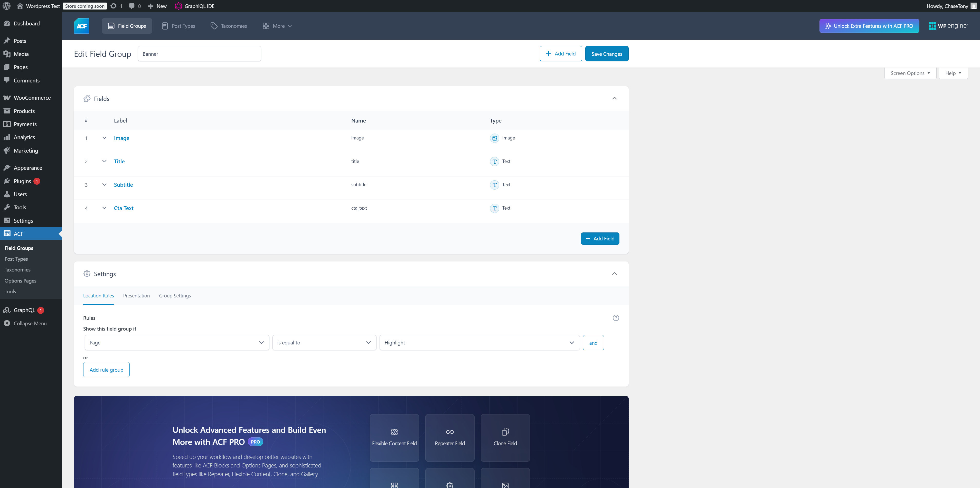Click the rules help question-mark icon
This screenshot has height=488, width=980.
616,318
